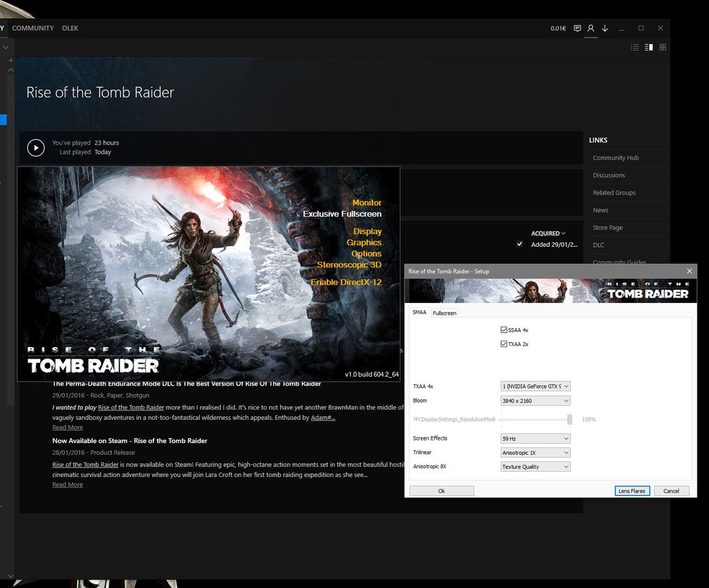Screen dimensions: 709x588
Task: Switch to the Fullscreen tab
Action: click(x=444, y=313)
